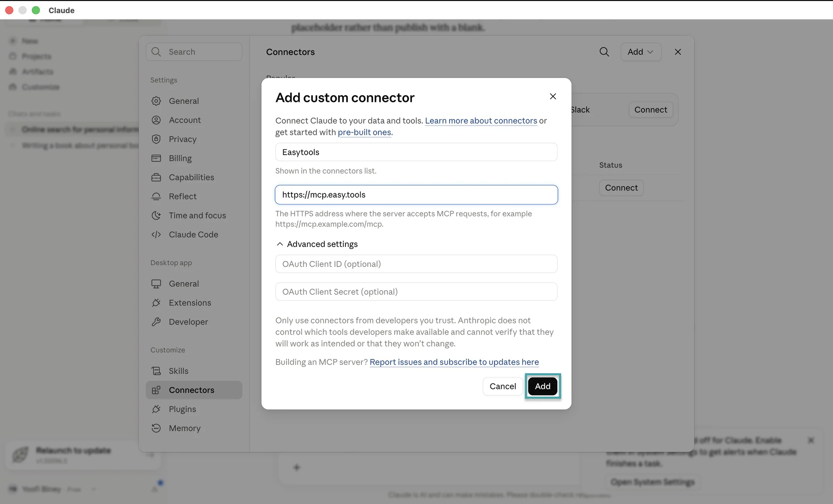
Task: Open the Account settings page
Action: tap(194, 120)
